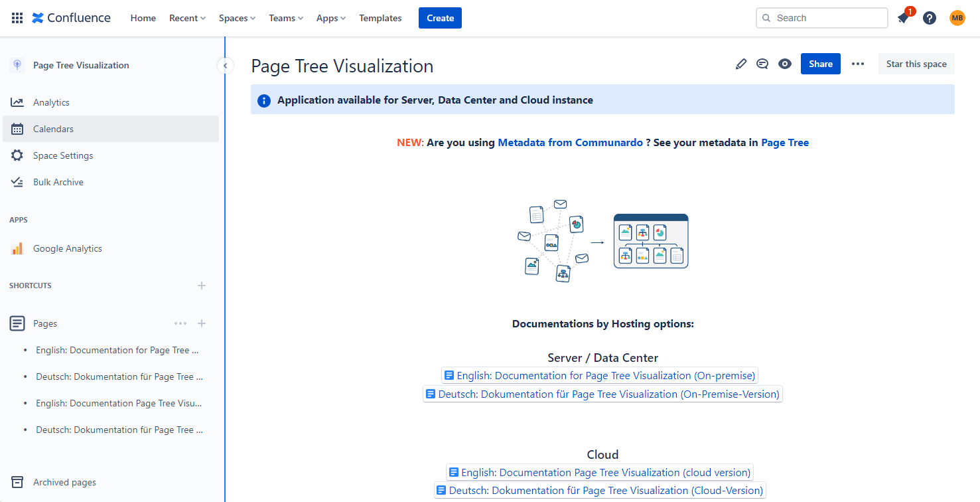Open Deutsch On-Premise-Version documentation link
The width and height of the screenshot is (980, 502).
point(602,394)
